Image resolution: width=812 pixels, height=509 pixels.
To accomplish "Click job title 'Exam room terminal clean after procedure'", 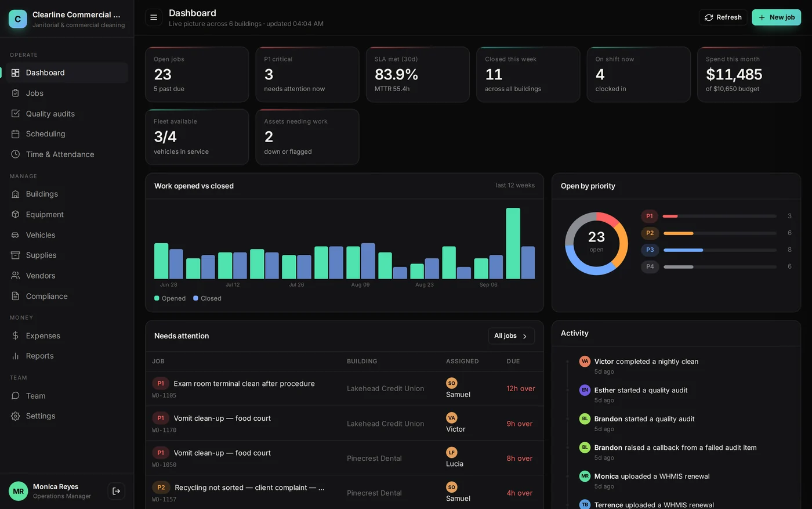I will tap(244, 384).
